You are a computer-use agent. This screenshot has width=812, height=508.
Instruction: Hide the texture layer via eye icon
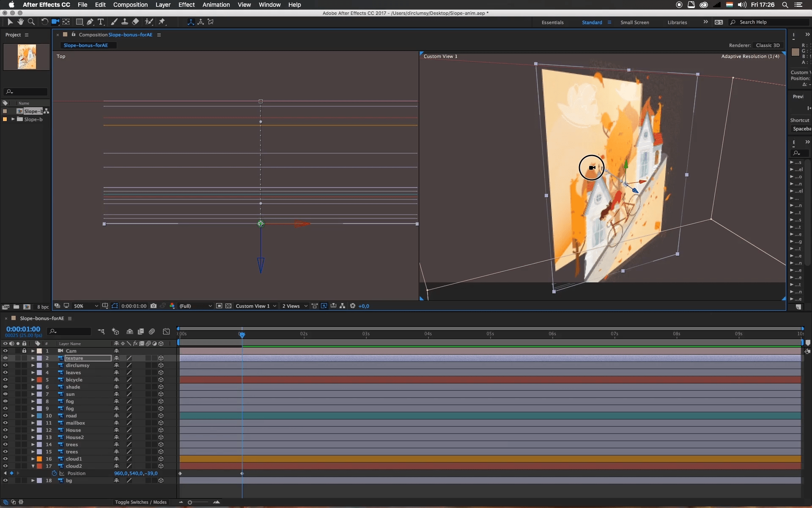click(5, 358)
